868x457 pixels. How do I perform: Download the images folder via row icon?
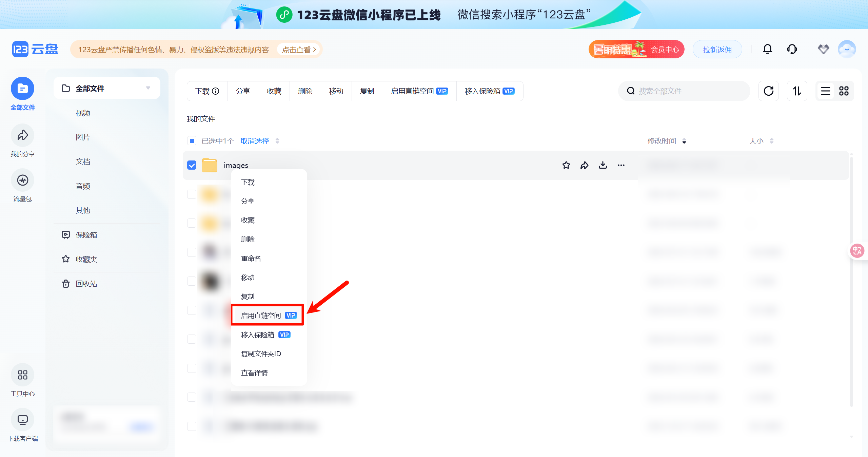click(603, 165)
